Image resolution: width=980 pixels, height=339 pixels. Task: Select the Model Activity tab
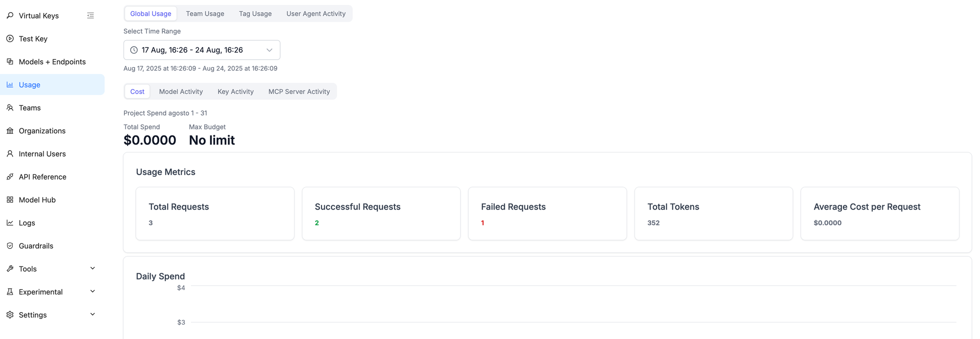tap(181, 92)
